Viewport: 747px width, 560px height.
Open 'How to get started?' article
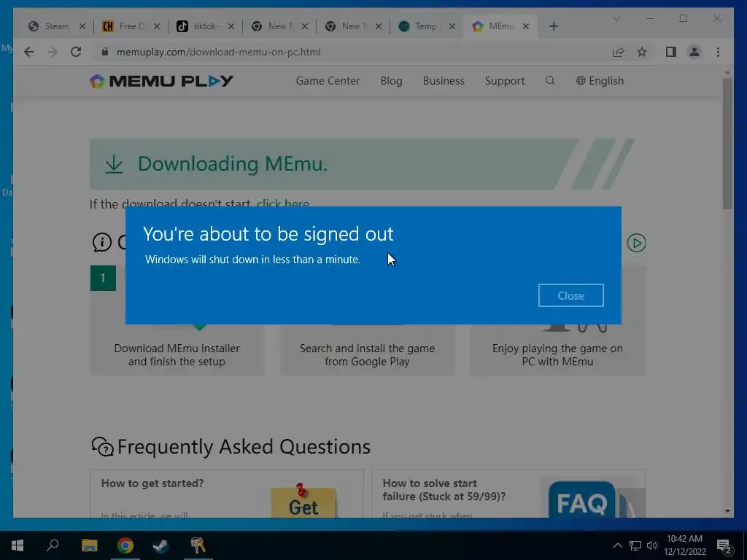(x=152, y=483)
